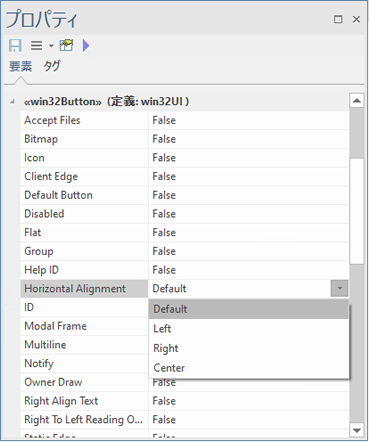This screenshot has width=369, height=442.
Task: Click the scroll down arrow
Action: [357, 430]
